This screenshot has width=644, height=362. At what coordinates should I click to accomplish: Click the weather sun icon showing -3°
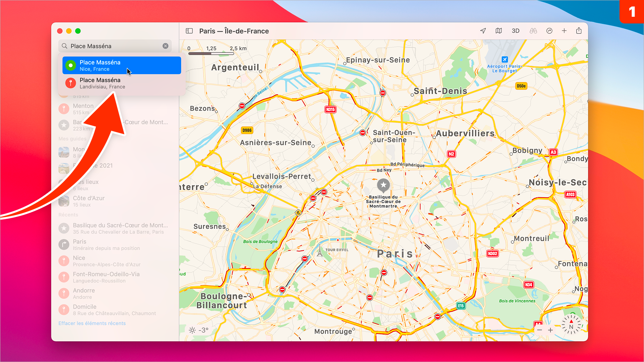point(192,330)
